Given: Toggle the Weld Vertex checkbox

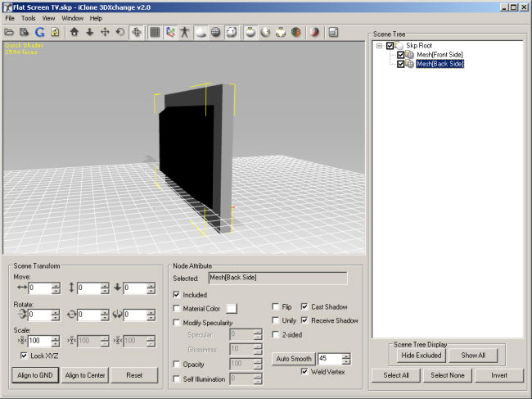Looking at the screenshot, I should (304, 371).
